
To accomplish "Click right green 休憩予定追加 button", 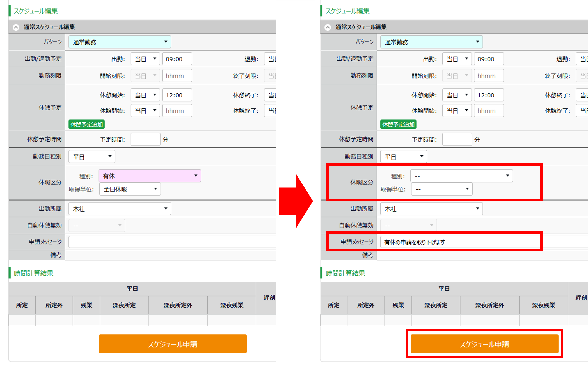I will click(x=398, y=124).
